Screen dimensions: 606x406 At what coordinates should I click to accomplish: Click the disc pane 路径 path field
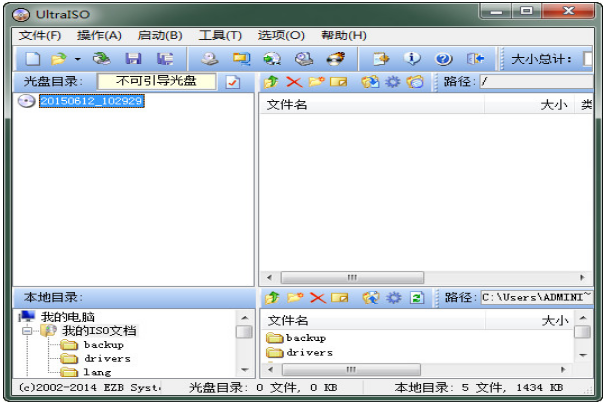536,82
